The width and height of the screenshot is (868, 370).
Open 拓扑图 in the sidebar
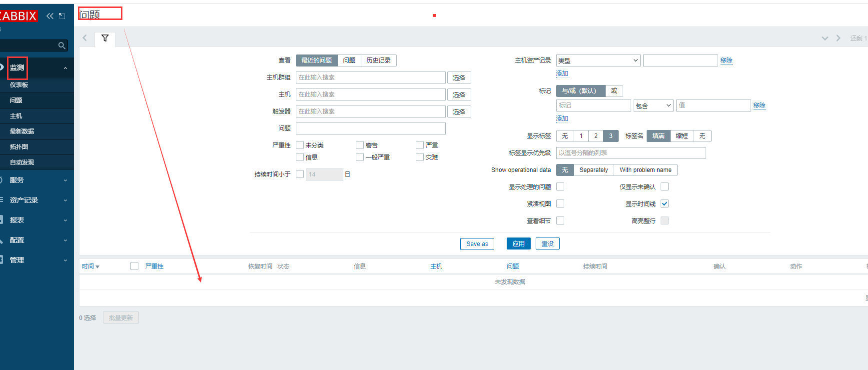tap(19, 147)
